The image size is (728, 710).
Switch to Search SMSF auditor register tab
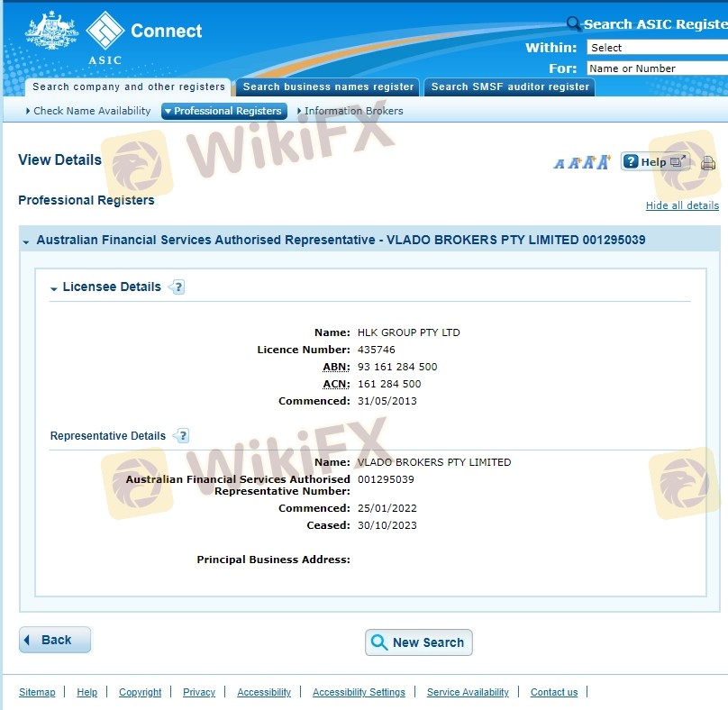509,87
